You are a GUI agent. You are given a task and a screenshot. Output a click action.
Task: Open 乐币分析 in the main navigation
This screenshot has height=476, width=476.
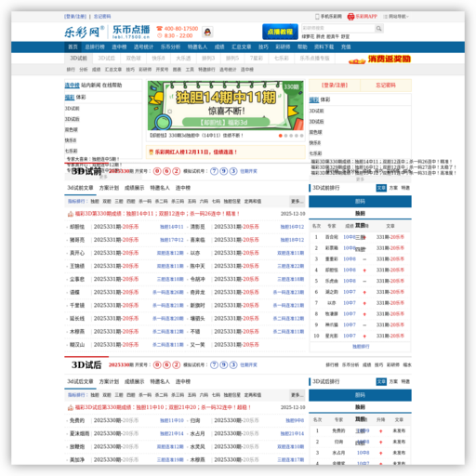pyautogui.click(x=170, y=46)
